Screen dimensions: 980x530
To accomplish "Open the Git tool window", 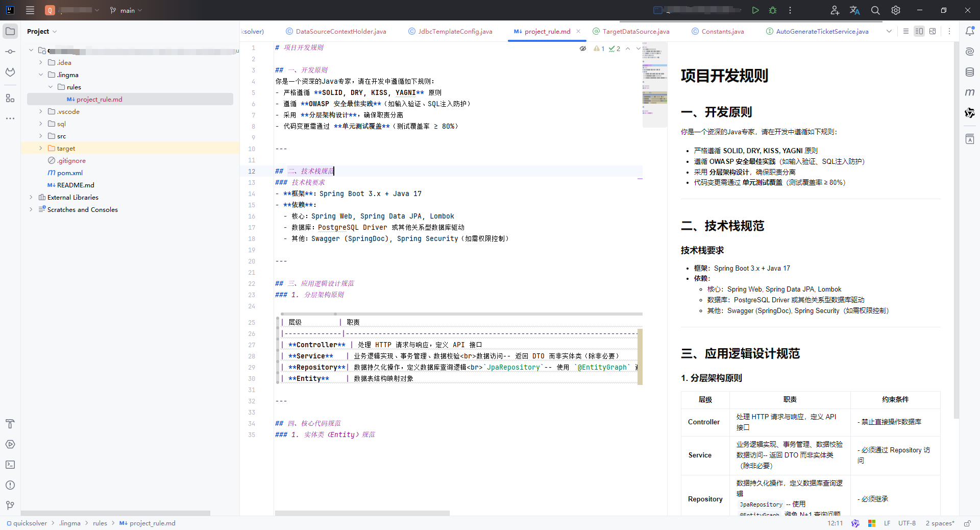I will click(10, 505).
